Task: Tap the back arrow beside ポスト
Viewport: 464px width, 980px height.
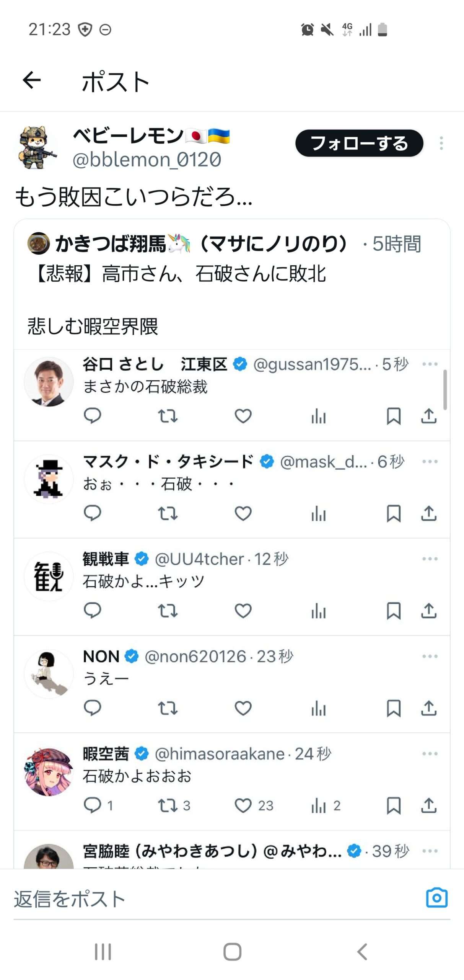Action: coord(32,80)
